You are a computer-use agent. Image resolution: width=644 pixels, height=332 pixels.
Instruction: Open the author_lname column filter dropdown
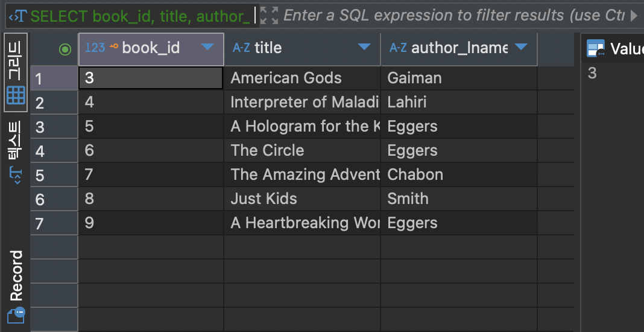coord(521,47)
